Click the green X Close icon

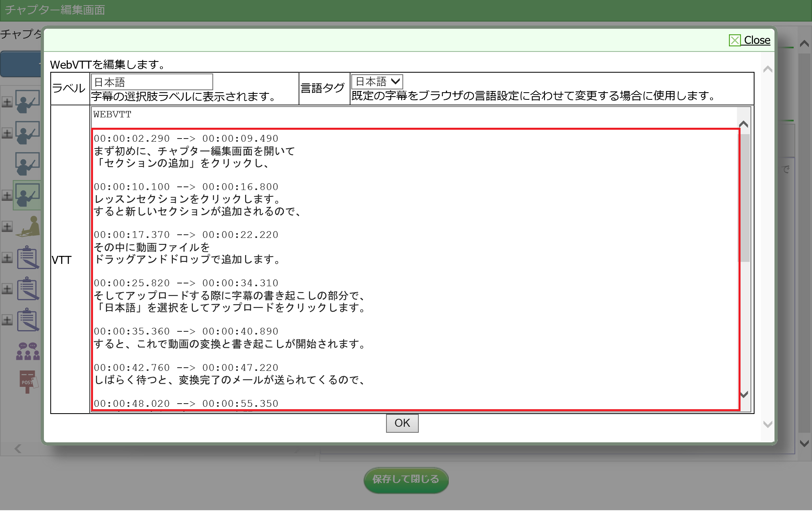[x=735, y=40]
